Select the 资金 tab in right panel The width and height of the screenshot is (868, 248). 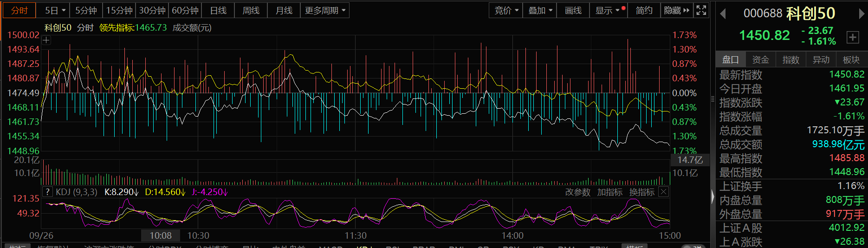click(x=760, y=60)
